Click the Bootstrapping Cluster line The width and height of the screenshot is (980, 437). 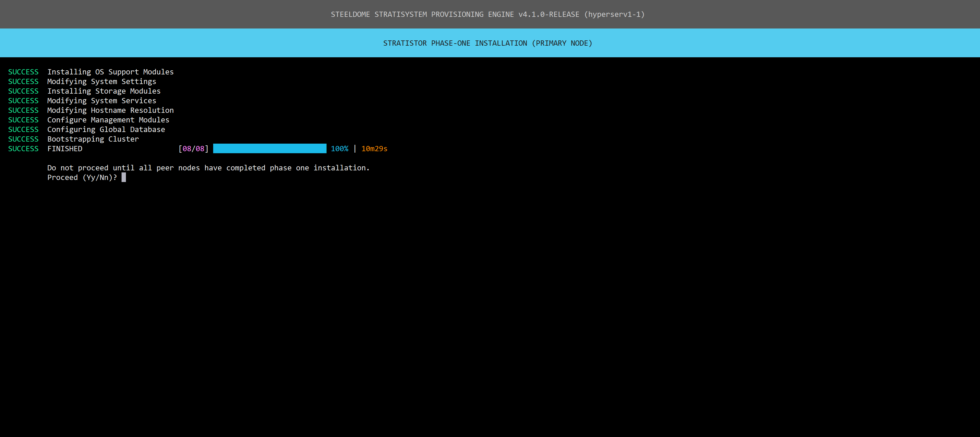click(93, 139)
